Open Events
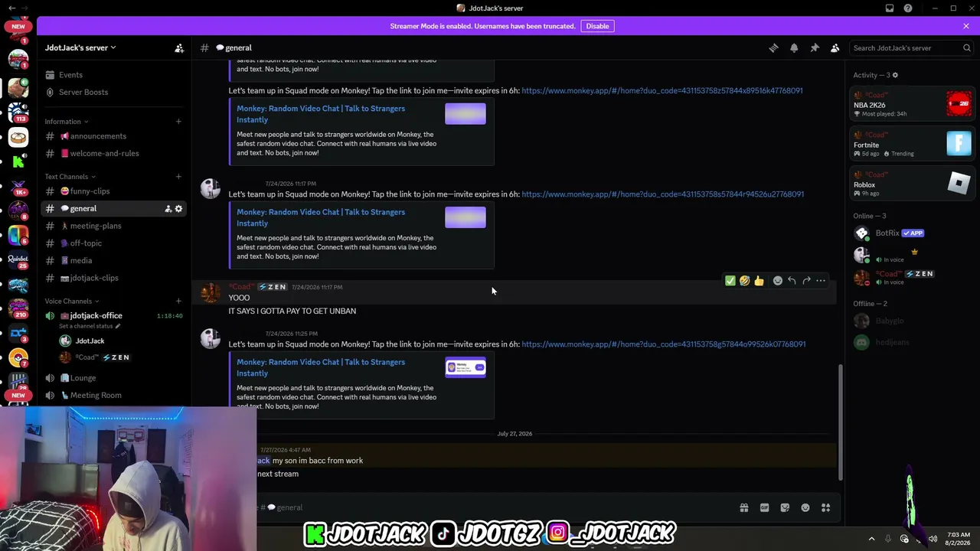980x551 pixels. pyautogui.click(x=70, y=75)
